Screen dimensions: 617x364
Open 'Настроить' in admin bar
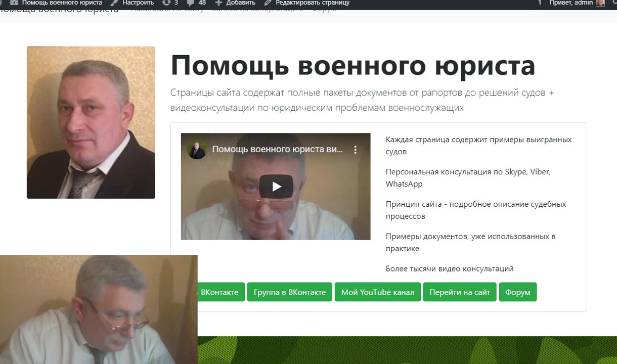click(133, 3)
